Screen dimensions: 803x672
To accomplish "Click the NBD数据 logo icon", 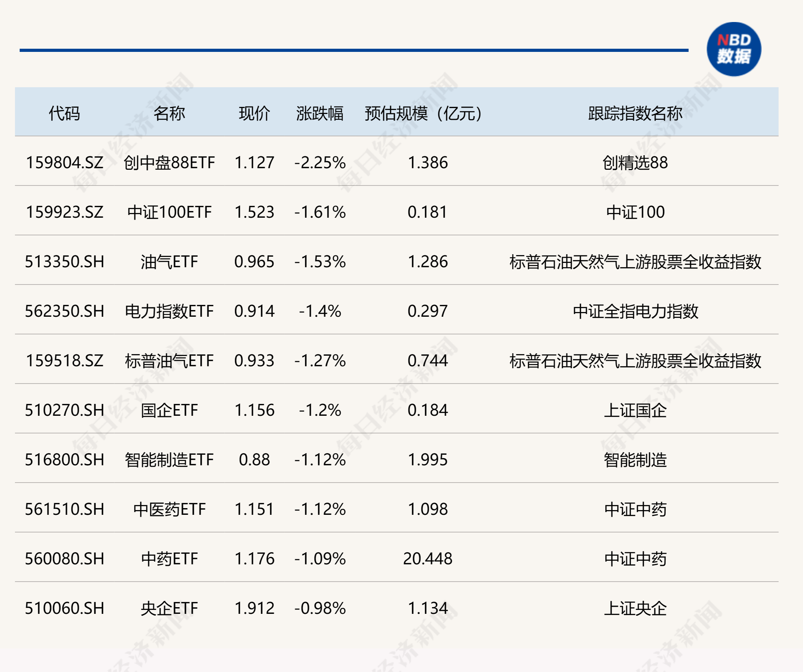I will tap(734, 49).
